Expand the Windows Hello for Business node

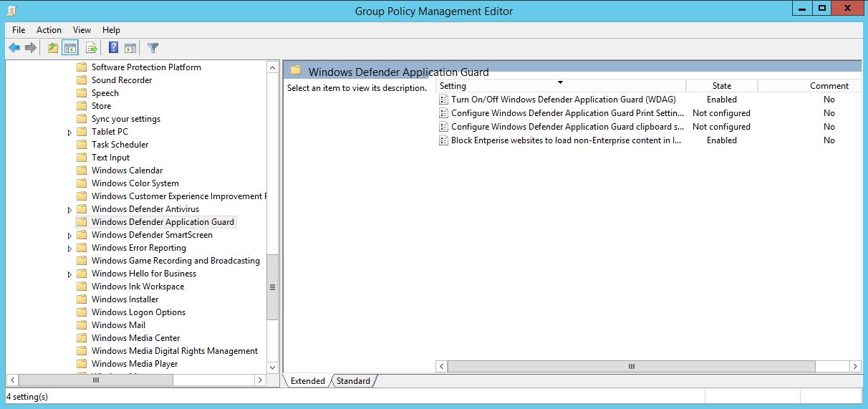[69, 274]
